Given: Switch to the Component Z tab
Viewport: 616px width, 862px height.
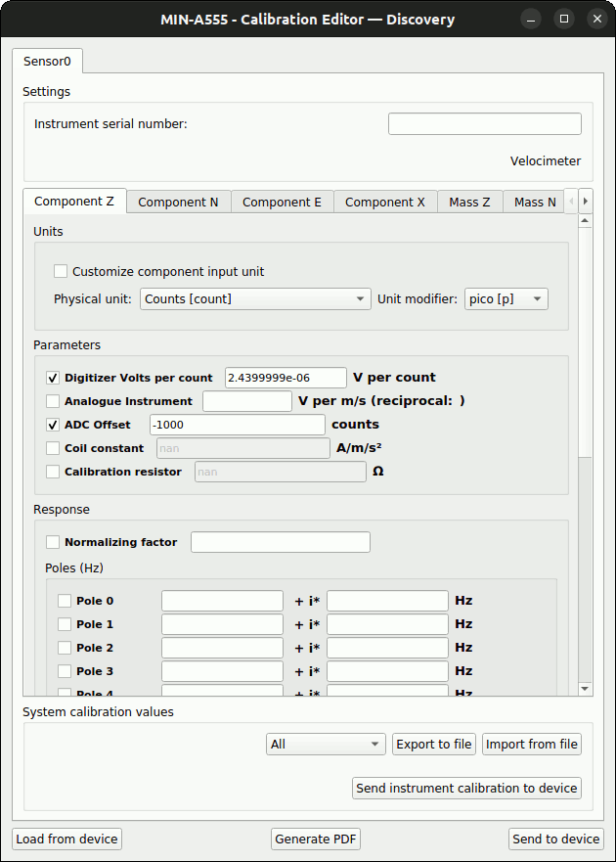Looking at the screenshot, I should (74, 202).
